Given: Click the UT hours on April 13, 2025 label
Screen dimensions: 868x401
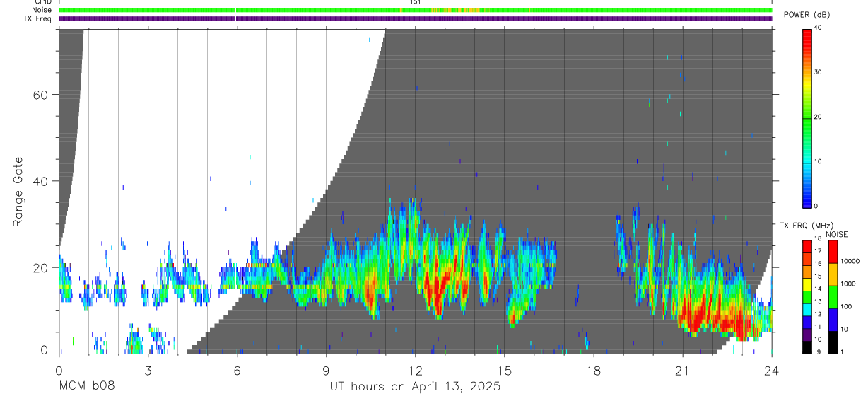Looking at the screenshot, I should (x=416, y=387).
